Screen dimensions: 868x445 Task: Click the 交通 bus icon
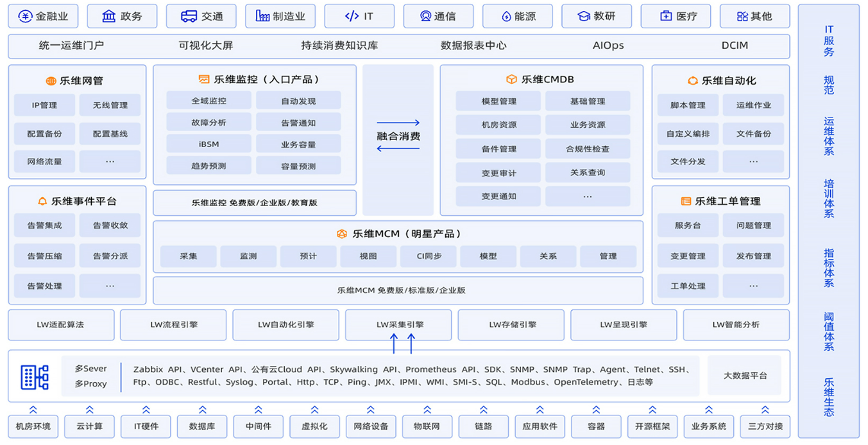[x=189, y=16]
